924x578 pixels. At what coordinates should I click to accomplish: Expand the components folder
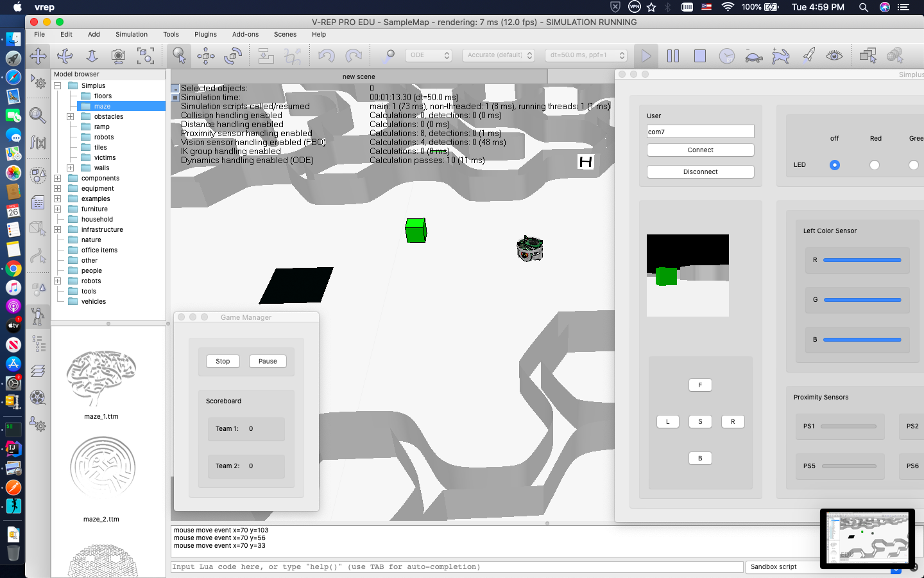point(57,178)
